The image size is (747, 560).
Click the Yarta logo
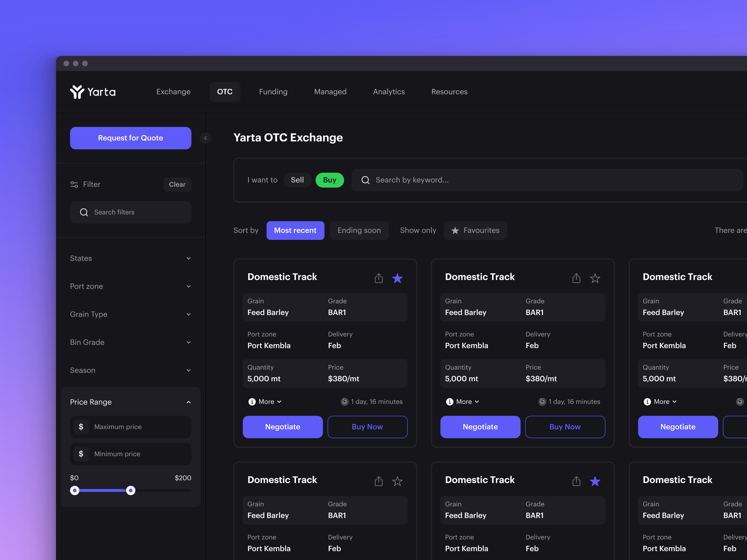tap(93, 92)
